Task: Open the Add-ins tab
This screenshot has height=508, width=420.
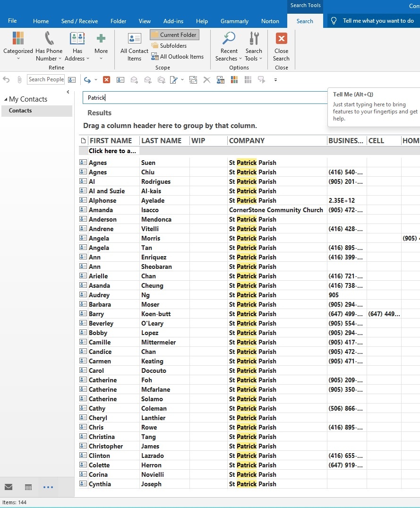Action: [x=173, y=21]
